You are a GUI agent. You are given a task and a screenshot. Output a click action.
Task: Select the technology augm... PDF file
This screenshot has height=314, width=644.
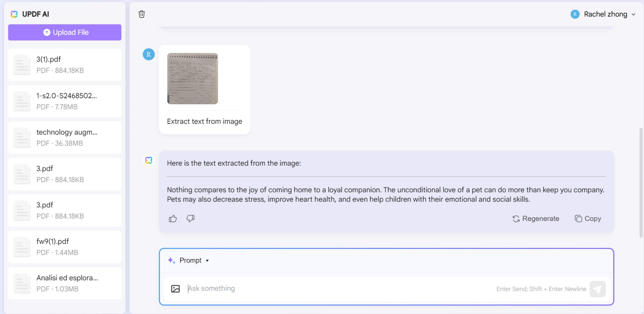[65, 137]
